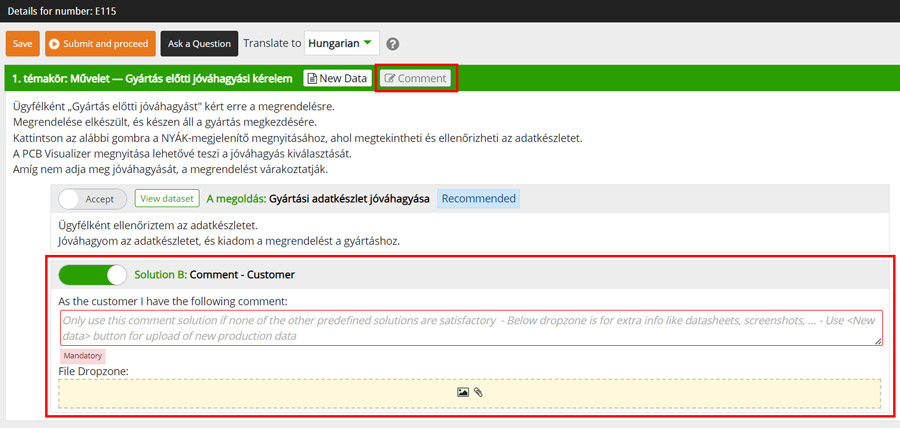Click the paperclip attachment icon
The width and height of the screenshot is (900, 428).
(x=478, y=393)
